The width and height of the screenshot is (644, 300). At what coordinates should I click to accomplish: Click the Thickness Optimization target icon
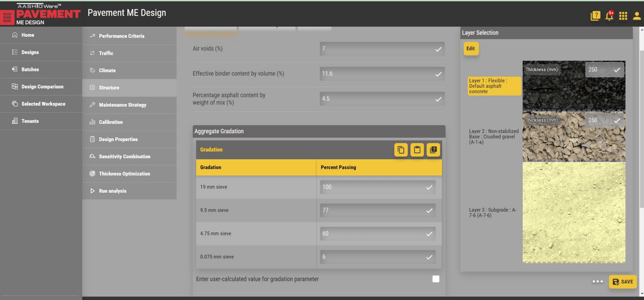pyautogui.click(x=92, y=174)
